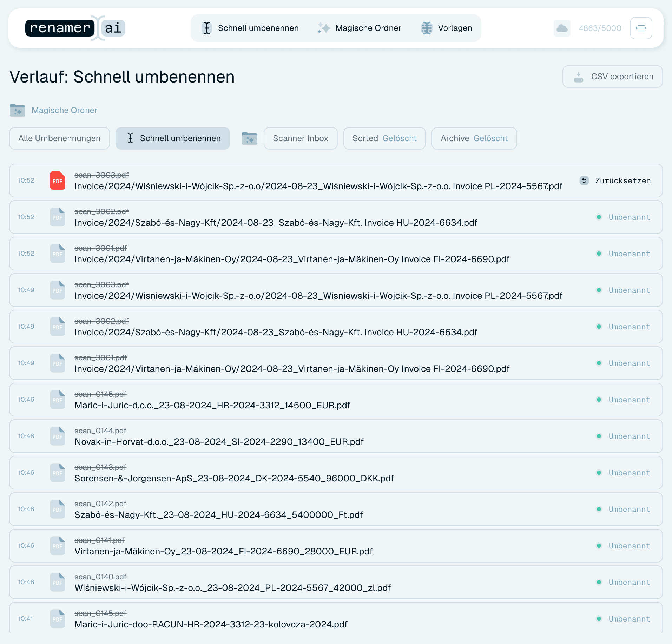Follow the Magische Ordner link below heading
This screenshot has width=672, height=644.
pyautogui.click(x=64, y=110)
